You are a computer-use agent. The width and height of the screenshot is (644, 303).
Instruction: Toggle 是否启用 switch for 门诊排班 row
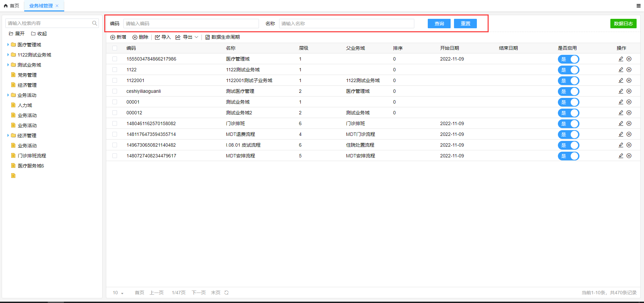coord(568,124)
